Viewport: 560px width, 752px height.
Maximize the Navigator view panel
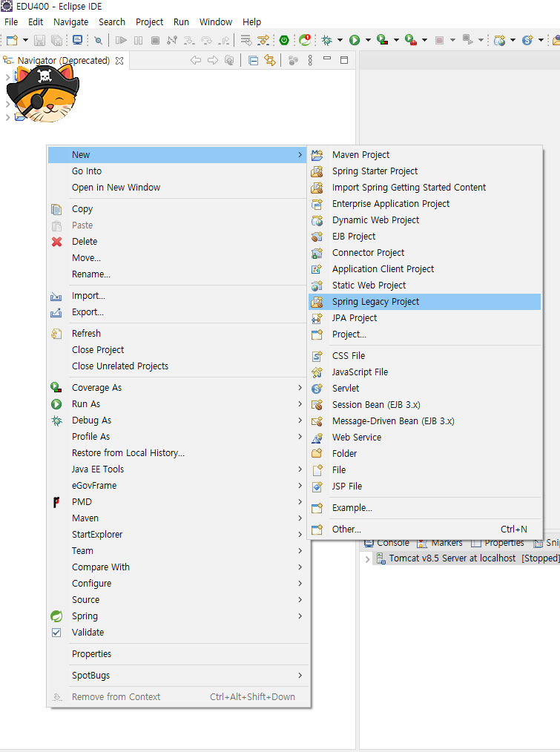(344, 60)
